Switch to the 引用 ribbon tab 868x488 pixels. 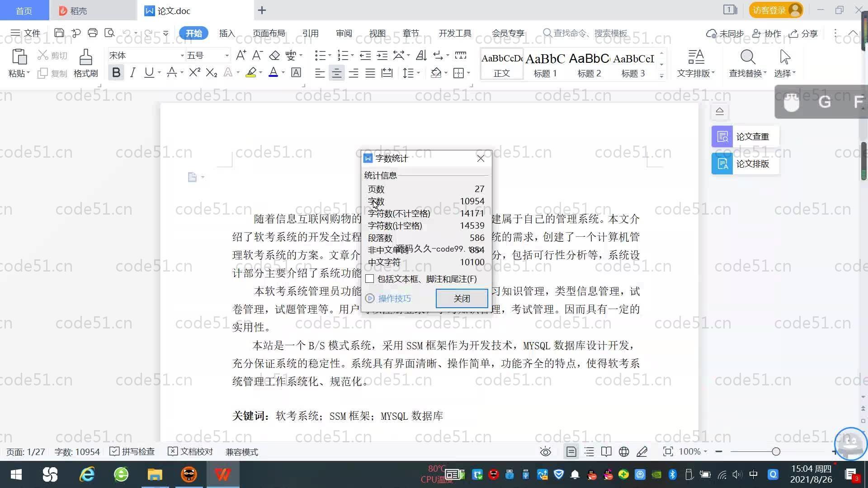(310, 33)
